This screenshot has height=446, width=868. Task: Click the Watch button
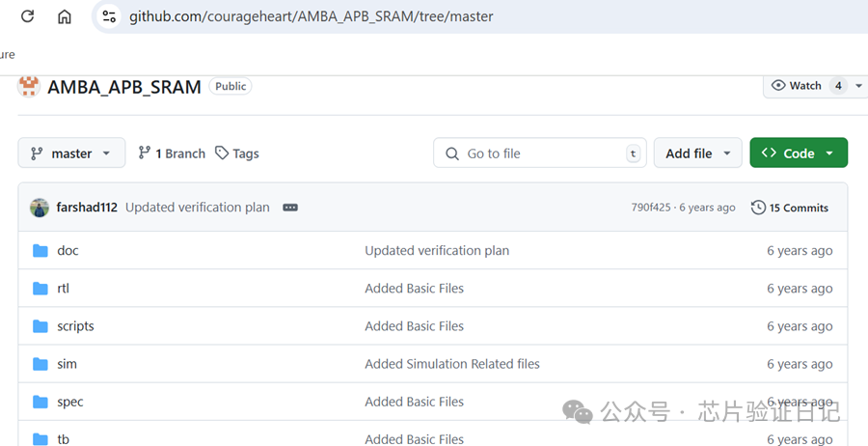pyautogui.click(x=805, y=85)
